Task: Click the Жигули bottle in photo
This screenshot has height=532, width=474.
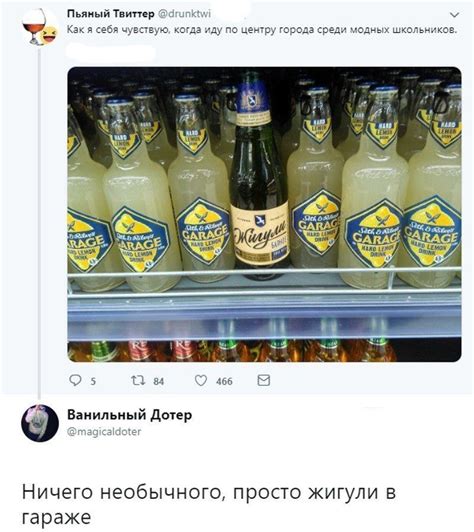Action: tap(259, 175)
